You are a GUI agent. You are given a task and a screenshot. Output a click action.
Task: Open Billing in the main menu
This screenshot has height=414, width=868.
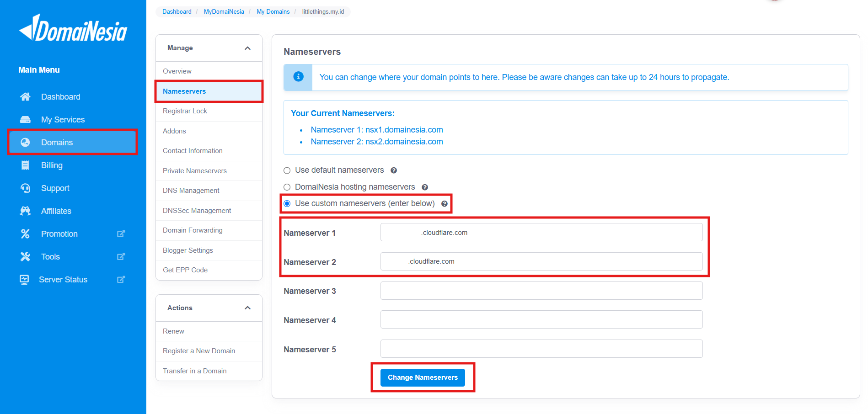tap(52, 165)
